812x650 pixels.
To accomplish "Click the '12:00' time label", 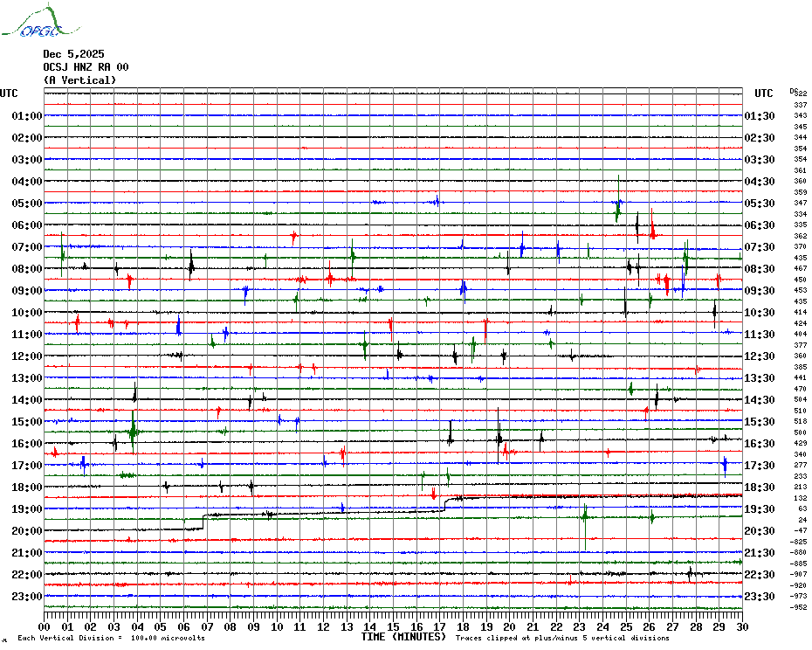I will 27,356.
